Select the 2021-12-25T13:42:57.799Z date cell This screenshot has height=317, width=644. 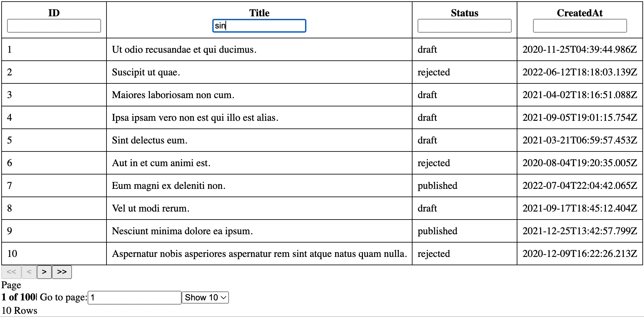[579, 231]
